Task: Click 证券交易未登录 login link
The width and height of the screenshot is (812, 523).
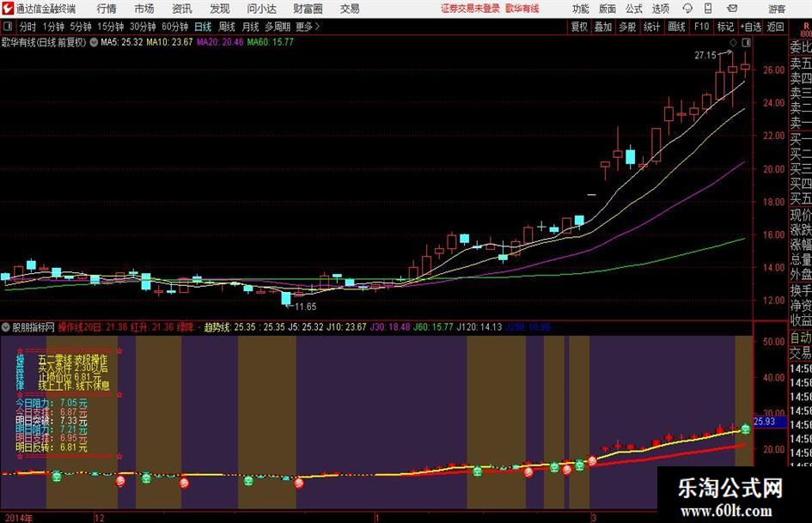Action: pos(470,9)
